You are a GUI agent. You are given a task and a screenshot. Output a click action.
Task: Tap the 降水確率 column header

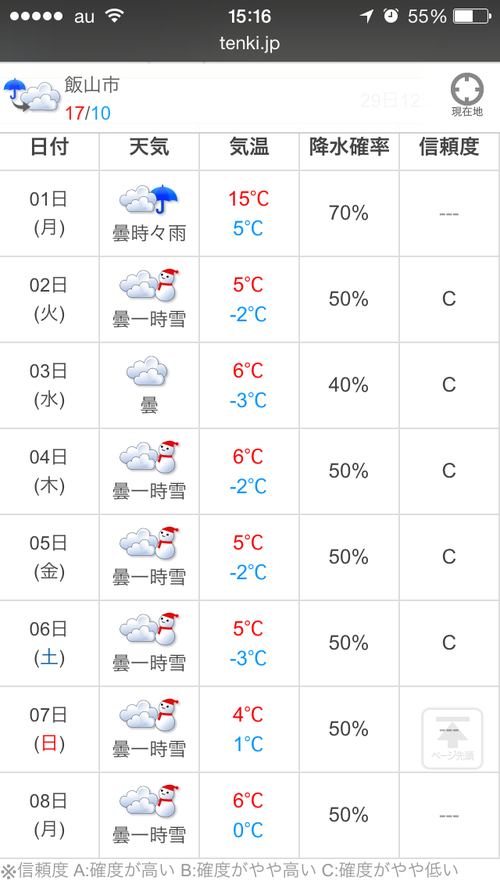pos(349,147)
